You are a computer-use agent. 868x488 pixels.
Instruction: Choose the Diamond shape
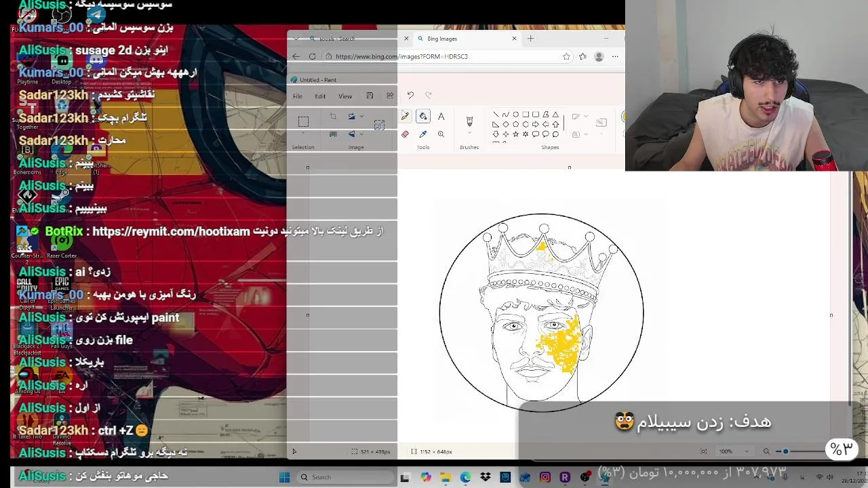(506, 125)
